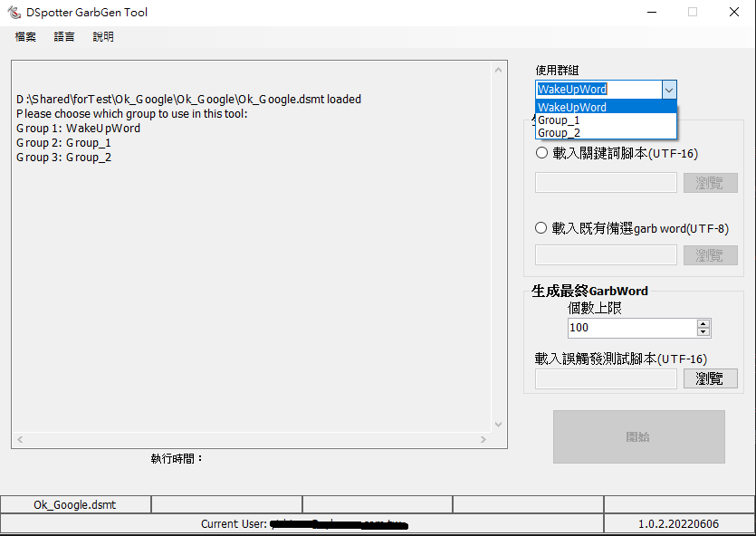Click the DSpotter app icon in title bar
This screenshot has width=756, height=536.
(x=14, y=13)
